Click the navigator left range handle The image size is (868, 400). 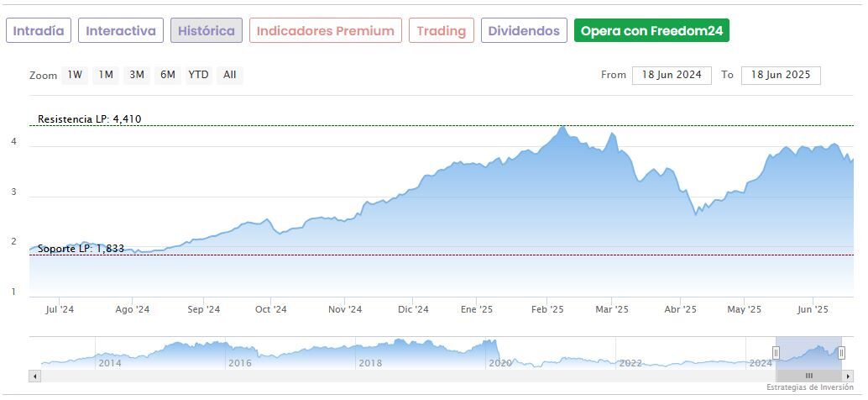click(776, 353)
